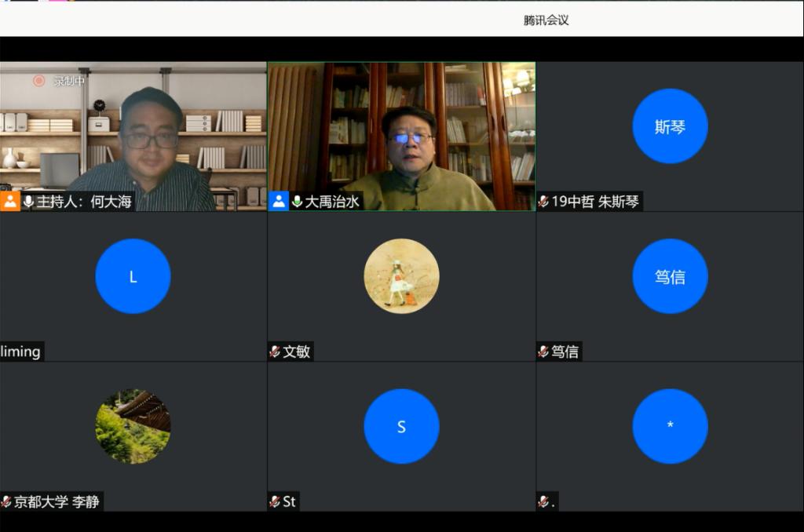Image resolution: width=804 pixels, height=532 pixels.
Task: Select the temple photo avatar of 李静
Action: tap(133, 426)
